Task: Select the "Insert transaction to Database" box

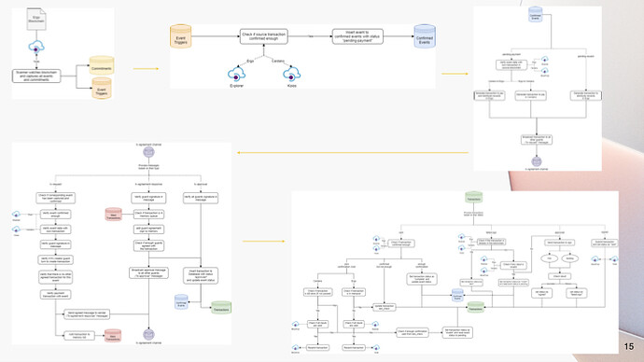Action: (201, 275)
